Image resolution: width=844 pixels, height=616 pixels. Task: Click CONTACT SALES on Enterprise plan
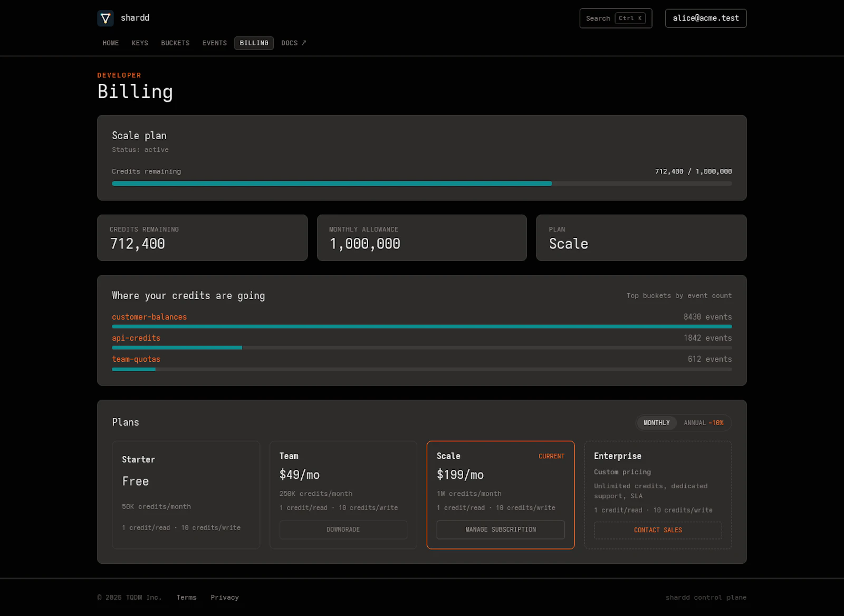[x=658, y=531]
